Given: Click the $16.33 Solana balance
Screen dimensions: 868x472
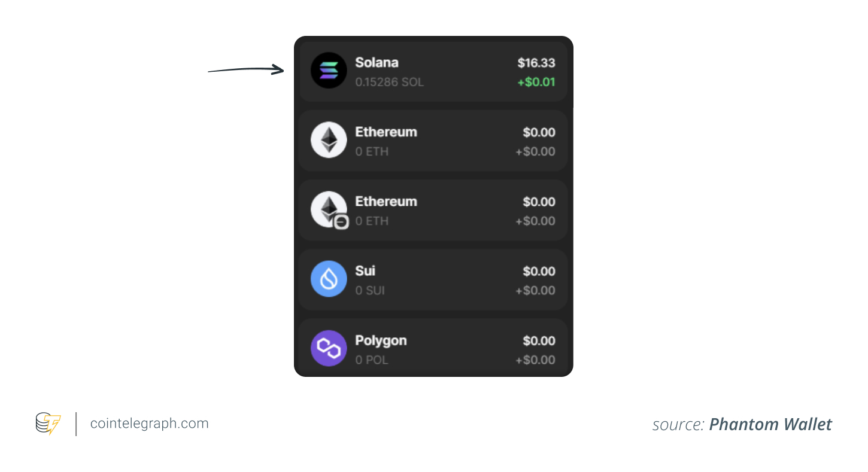Looking at the screenshot, I should coord(536,63).
